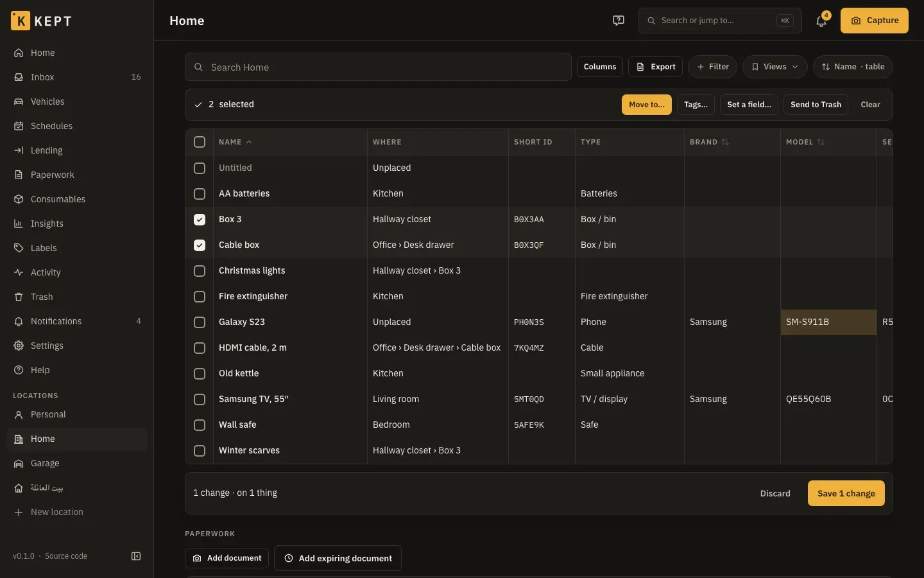Click the plus icon beside New location
The height and width of the screenshot is (578, 924).
tap(19, 512)
